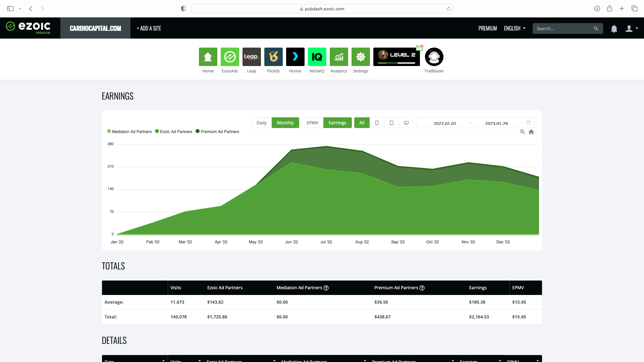Image resolution: width=644 pixels, height=362 pixels.
Task: Click total visits 140,078
Action: click(178, 317)
